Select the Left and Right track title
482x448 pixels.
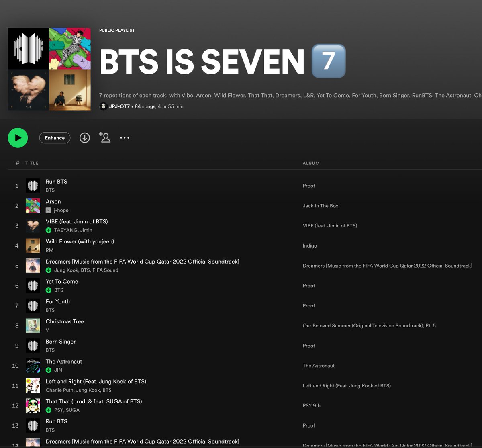click(x=96, y=381)
